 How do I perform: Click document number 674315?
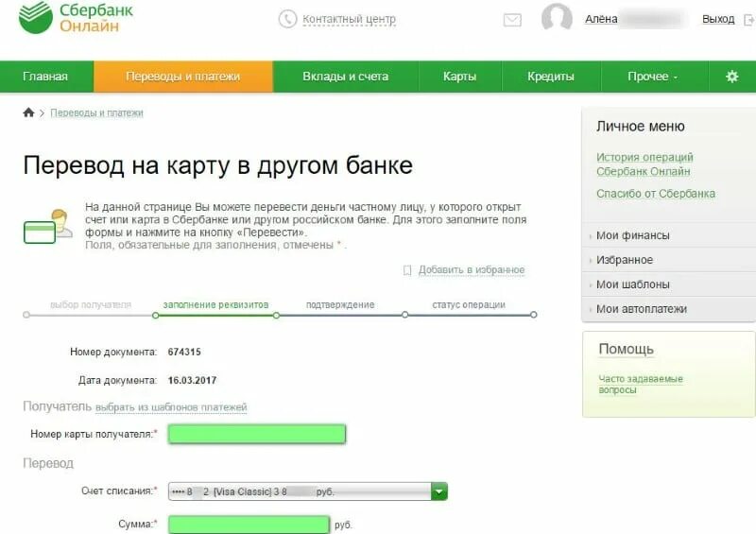(x=184, y=353)
